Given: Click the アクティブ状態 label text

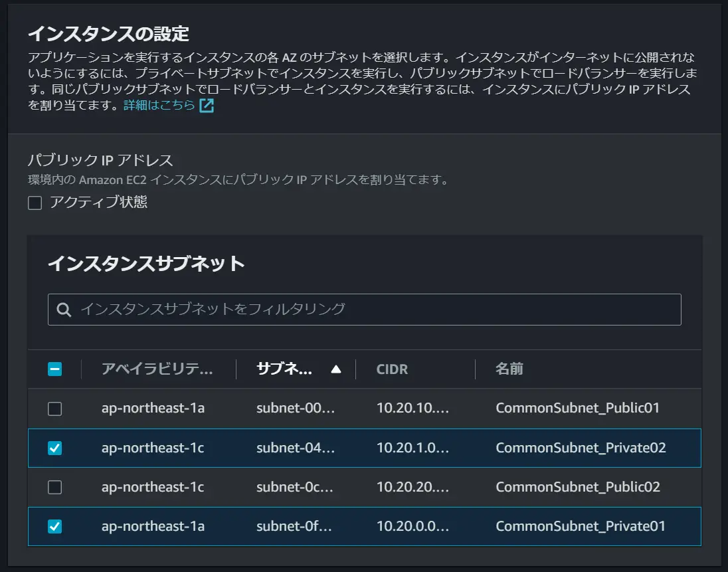Looking at the screenshot, I should tap(98, 202).
